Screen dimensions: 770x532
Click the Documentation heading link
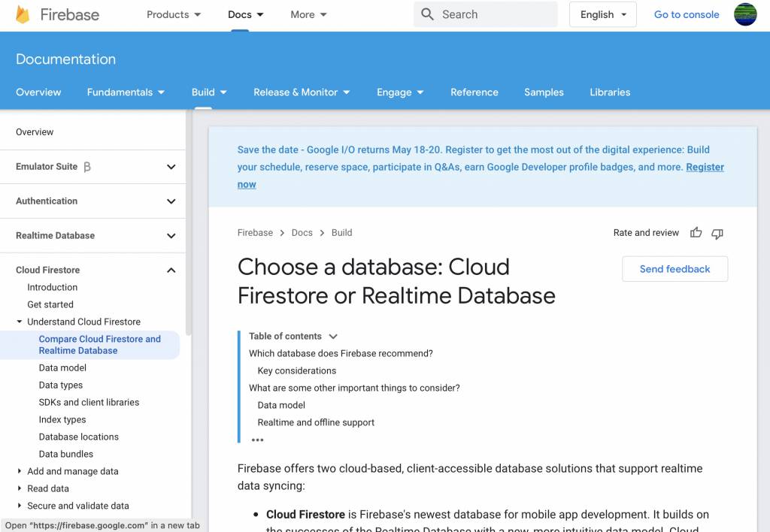pos(66,59)
